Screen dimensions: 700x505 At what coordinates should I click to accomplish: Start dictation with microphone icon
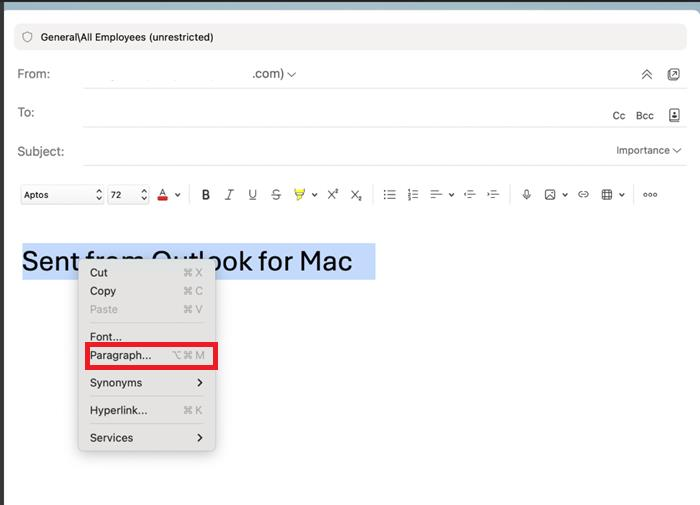pos(526,194)
